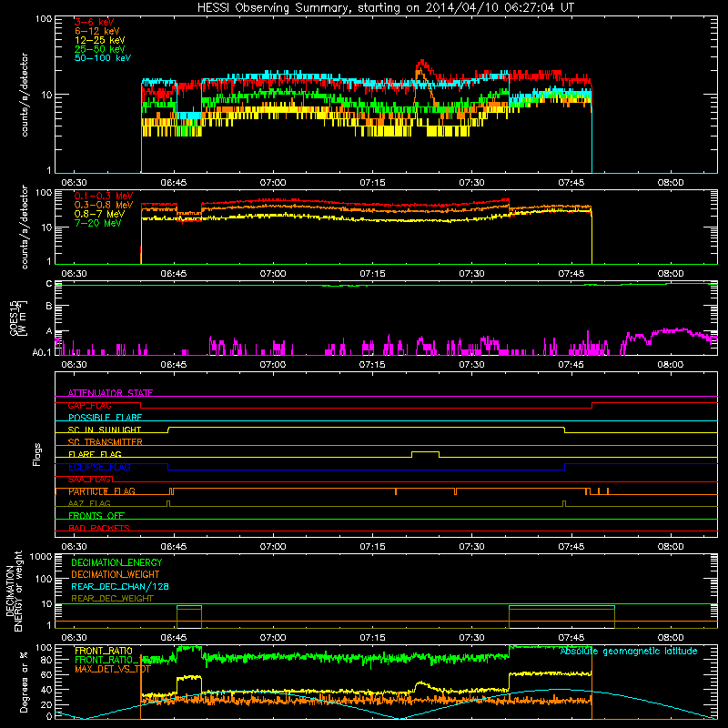Click the raised FLARE_FLAG bump near 07:22
This screenshot has height=728, width=728.
pos(425,453)
